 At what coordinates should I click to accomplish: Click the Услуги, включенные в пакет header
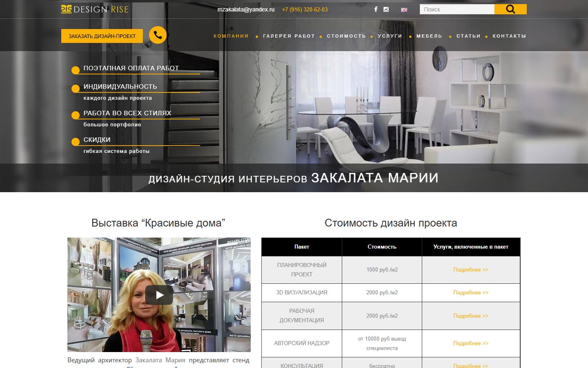pos(471,247)
